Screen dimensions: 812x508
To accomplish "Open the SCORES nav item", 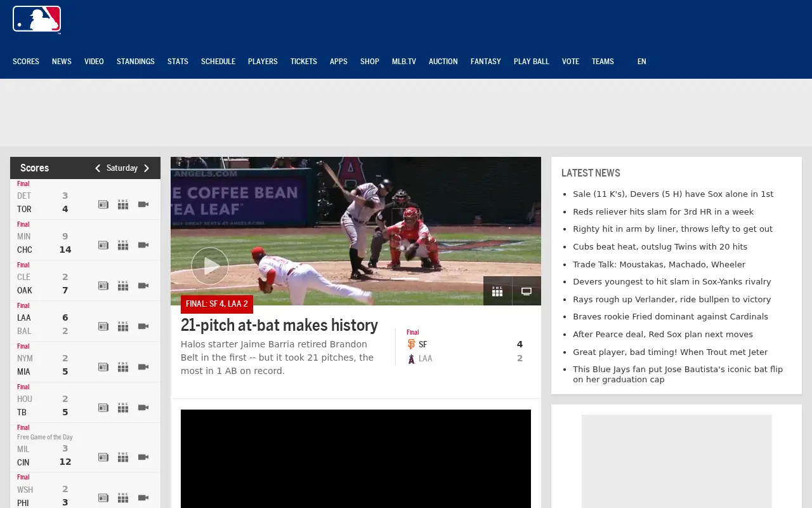I will point(26,62).
